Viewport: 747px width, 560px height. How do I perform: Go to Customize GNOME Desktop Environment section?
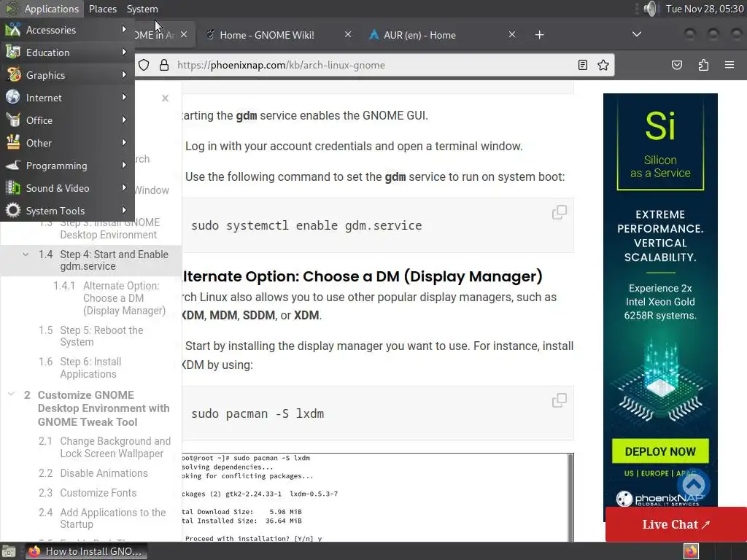pos(104,408)
